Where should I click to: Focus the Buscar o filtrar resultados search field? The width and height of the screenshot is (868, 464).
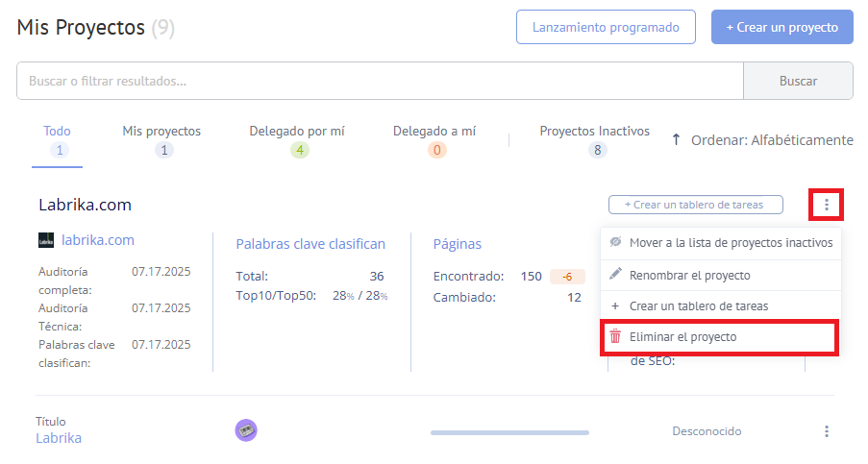pyautogui.click(x=380, y=81)
